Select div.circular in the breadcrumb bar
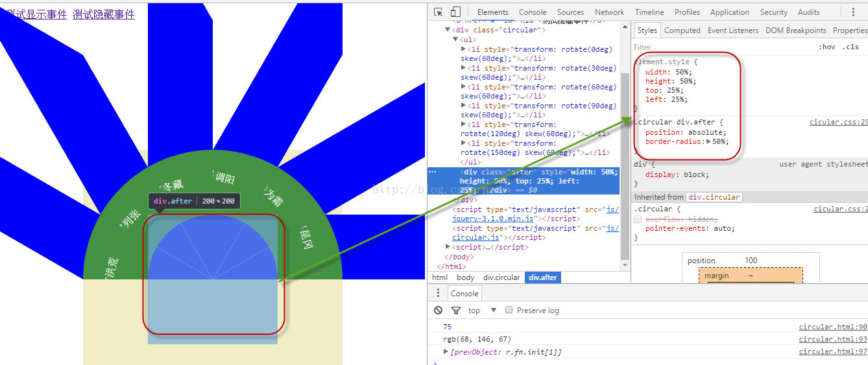This screenshot has width=868, height=365. [501, 277]
